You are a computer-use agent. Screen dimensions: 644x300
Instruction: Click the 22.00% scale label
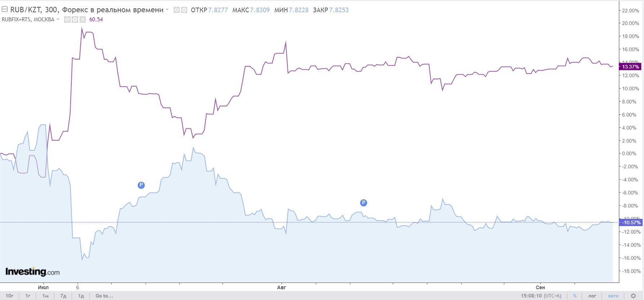[630, 10]
